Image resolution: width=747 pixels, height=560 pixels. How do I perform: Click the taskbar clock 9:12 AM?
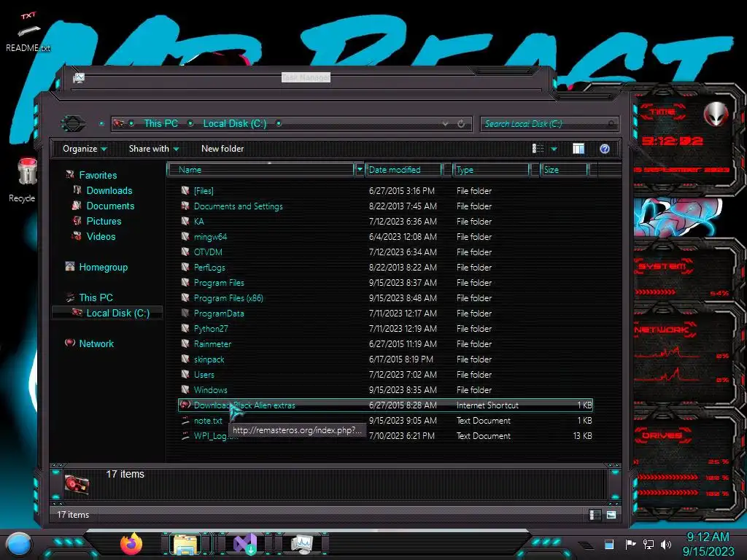click(708, 537)
